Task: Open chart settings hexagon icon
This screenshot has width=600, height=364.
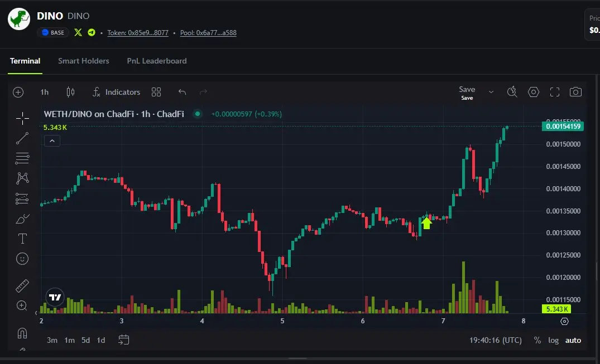Action: [x=534, y=92]
